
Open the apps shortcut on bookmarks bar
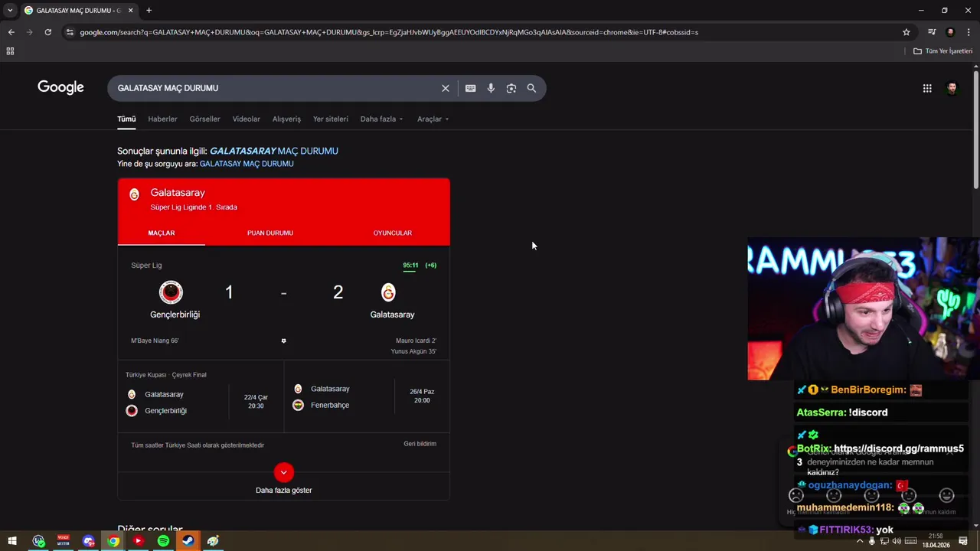coord(10,51)
